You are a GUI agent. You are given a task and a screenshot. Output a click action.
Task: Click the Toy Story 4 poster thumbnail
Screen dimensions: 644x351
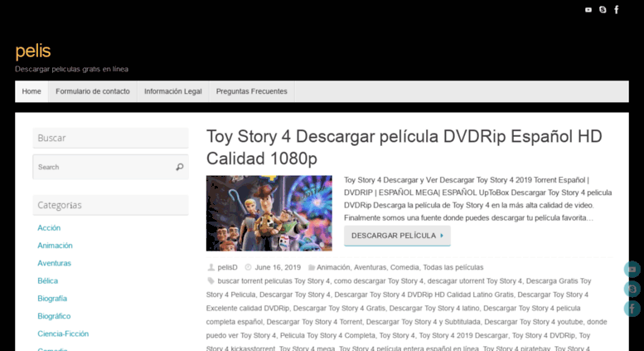tap(269, 213)
